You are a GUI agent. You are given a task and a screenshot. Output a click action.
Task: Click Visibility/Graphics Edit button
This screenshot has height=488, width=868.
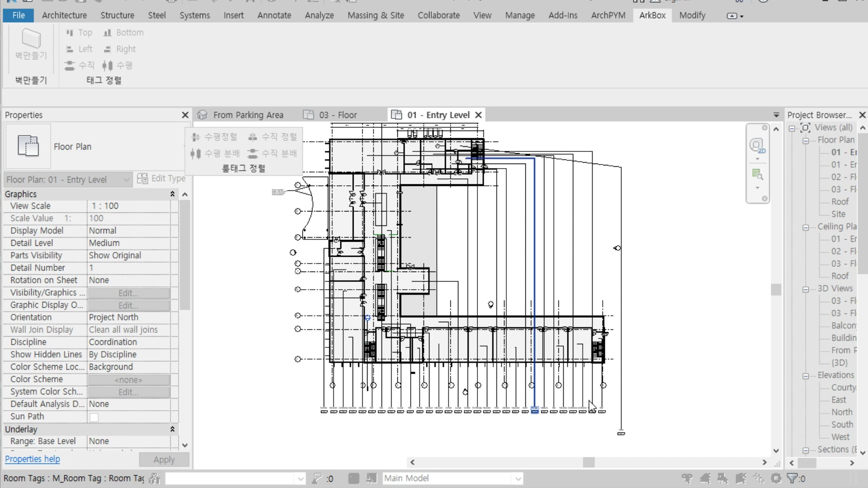[x=128, y=293]
